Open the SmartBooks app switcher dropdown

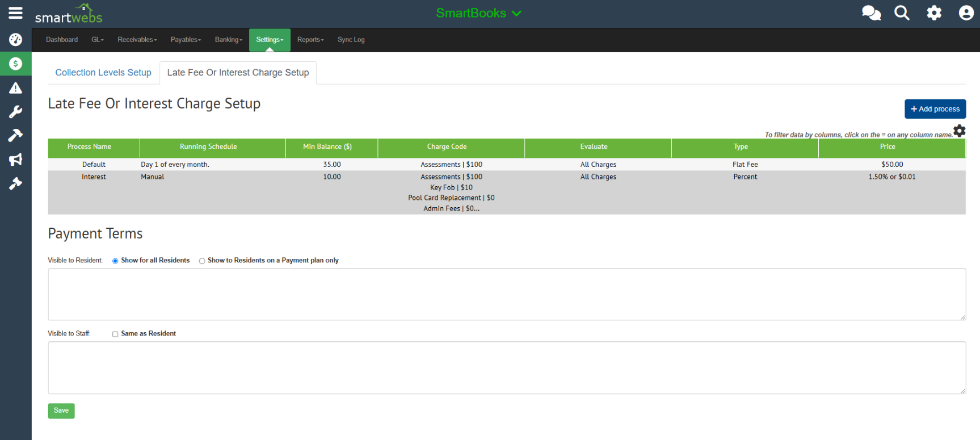tap(478, 13)
